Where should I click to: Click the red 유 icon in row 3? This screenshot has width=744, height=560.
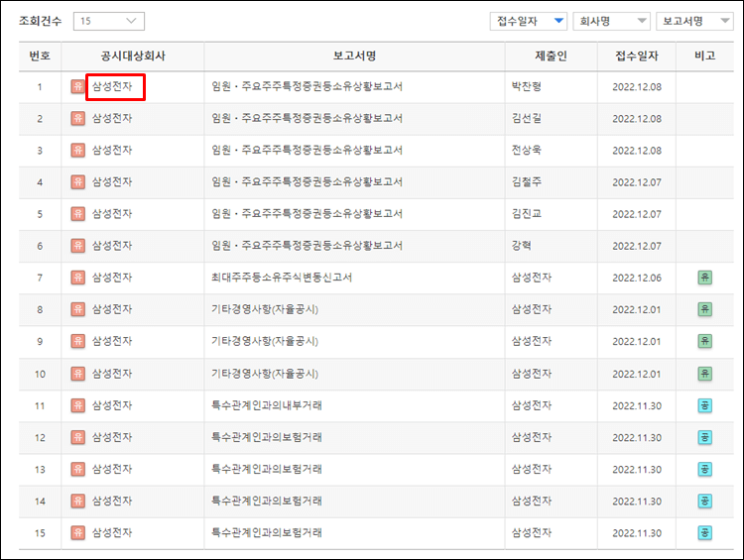tap(77, 150)
